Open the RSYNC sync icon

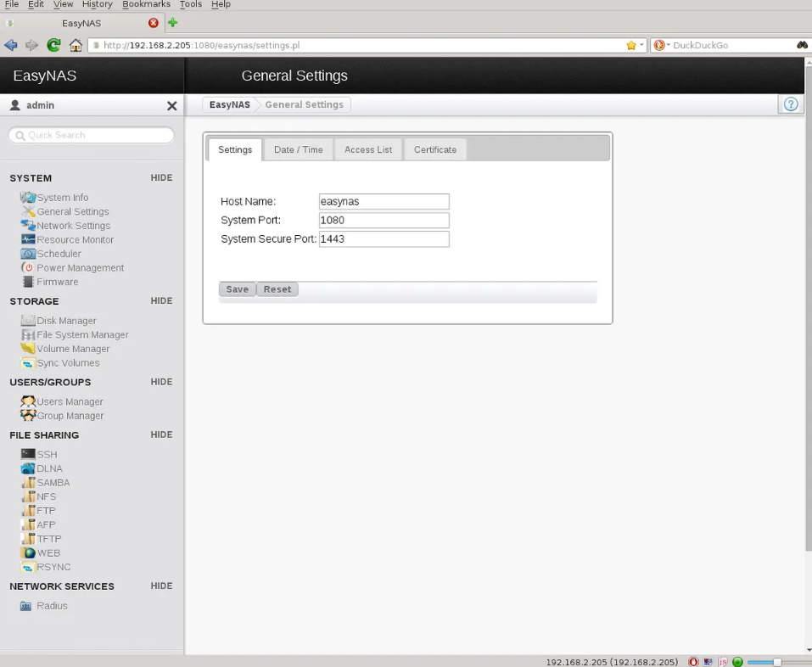coord(28,567)
